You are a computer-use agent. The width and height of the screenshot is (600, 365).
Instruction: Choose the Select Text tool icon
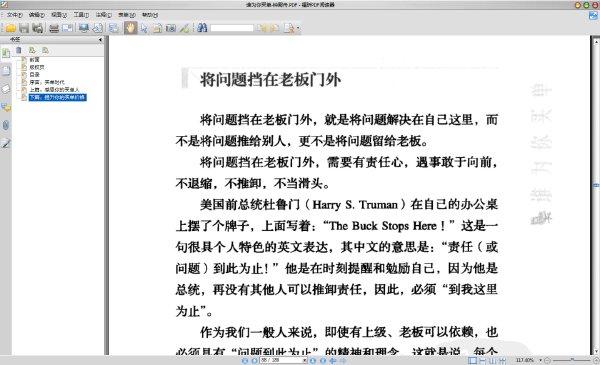(157, 28)
